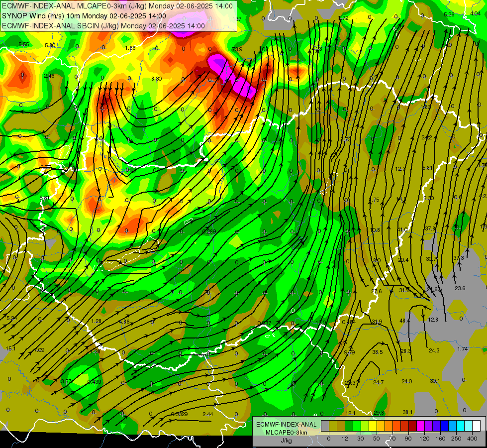Click the legend title ECMWF-INDEX-ANAL
487x448 pixels.
(286, 425)
